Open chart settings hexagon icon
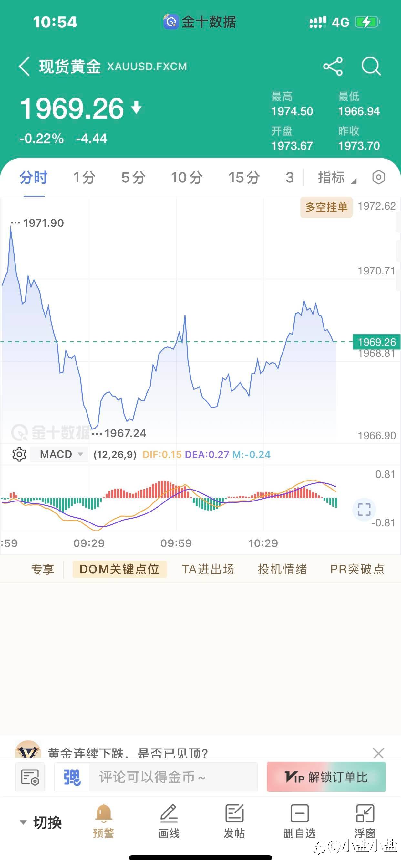 click(x=378, y=177)
